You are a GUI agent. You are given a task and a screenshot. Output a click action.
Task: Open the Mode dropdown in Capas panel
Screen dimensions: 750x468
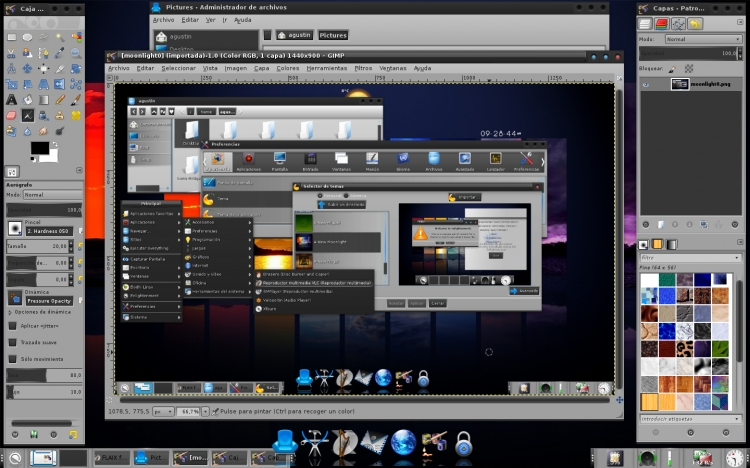703,39
